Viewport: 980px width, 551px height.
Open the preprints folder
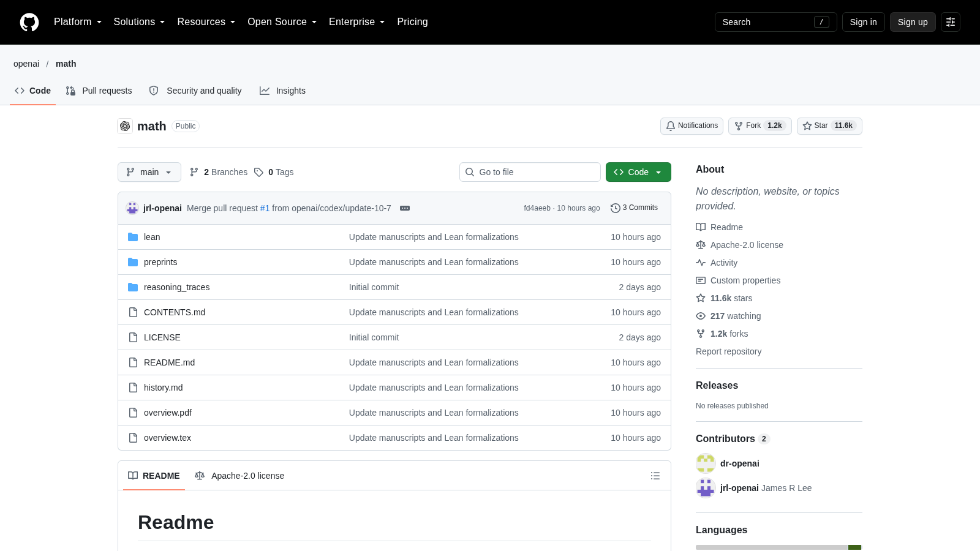coord(160,262)
